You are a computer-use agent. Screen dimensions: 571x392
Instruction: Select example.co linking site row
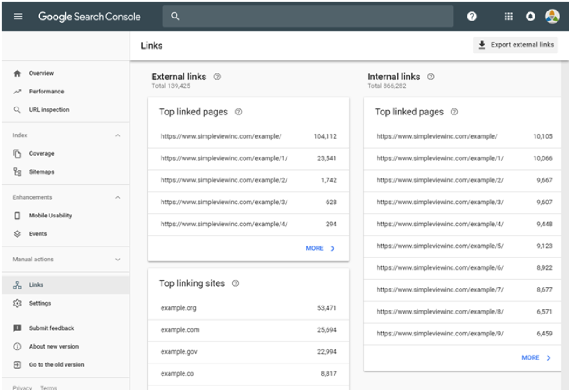pos(249,374)
